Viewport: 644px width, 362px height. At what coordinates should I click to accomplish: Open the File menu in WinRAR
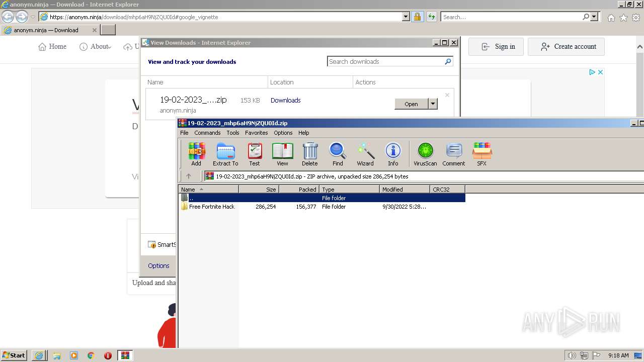pyautogui.click(x=184, y=133)
